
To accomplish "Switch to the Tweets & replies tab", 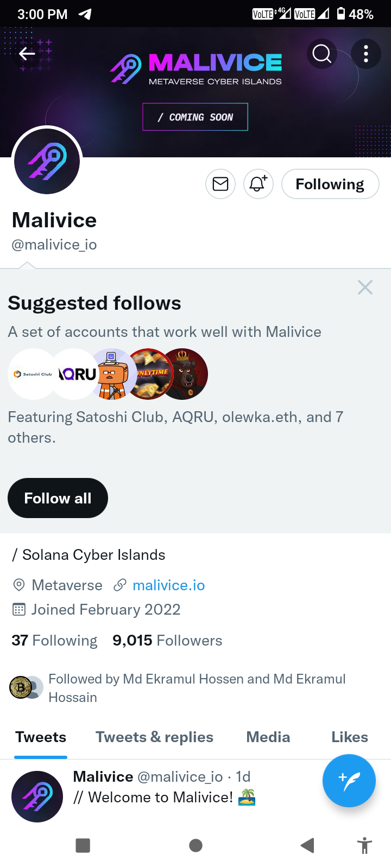I will (x=154, y=737).
